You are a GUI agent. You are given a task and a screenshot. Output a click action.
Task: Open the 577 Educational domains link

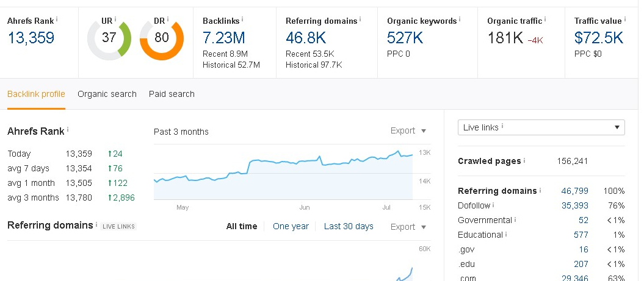581,235
